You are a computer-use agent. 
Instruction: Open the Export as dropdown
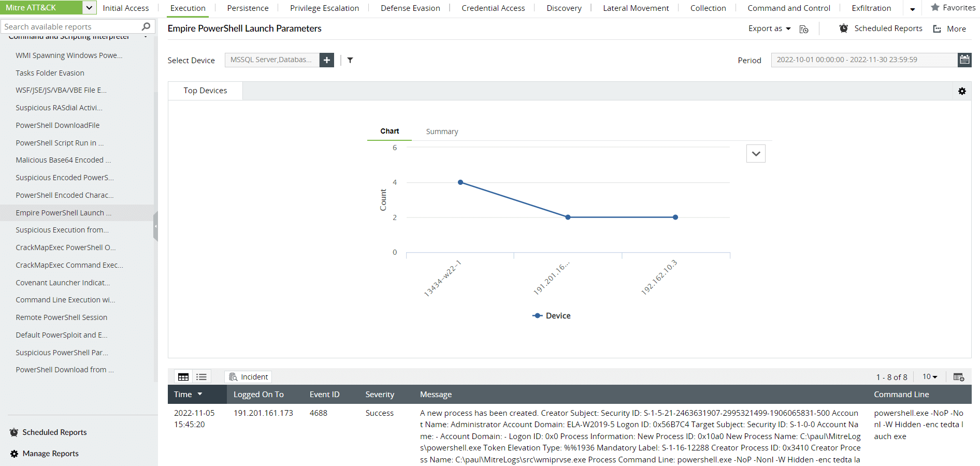click(x=769, y=28)
